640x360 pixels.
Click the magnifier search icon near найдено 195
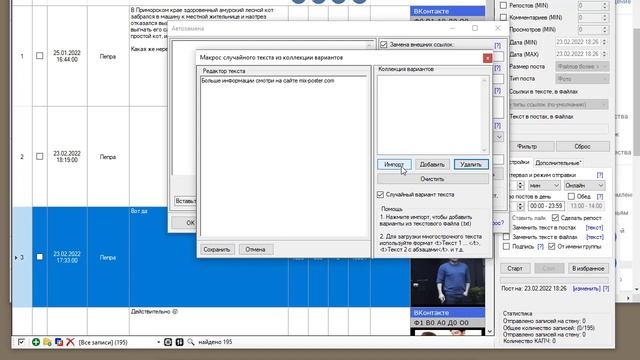click(x=191, y=342)
